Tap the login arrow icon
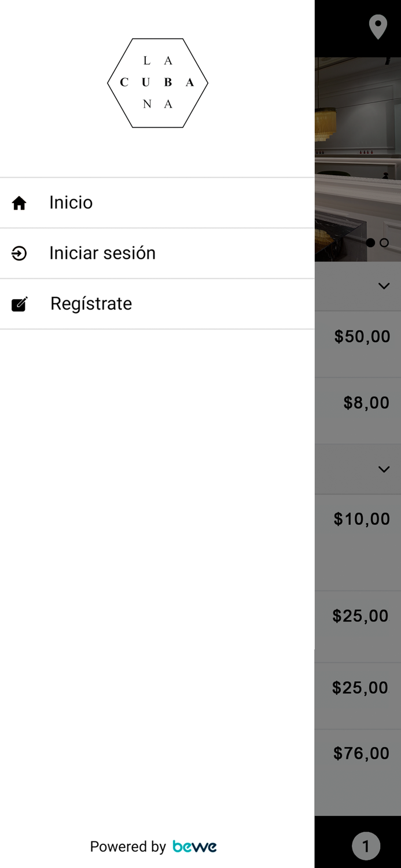The width and height of the screenshot is (401, 868). tap(19, 253)
